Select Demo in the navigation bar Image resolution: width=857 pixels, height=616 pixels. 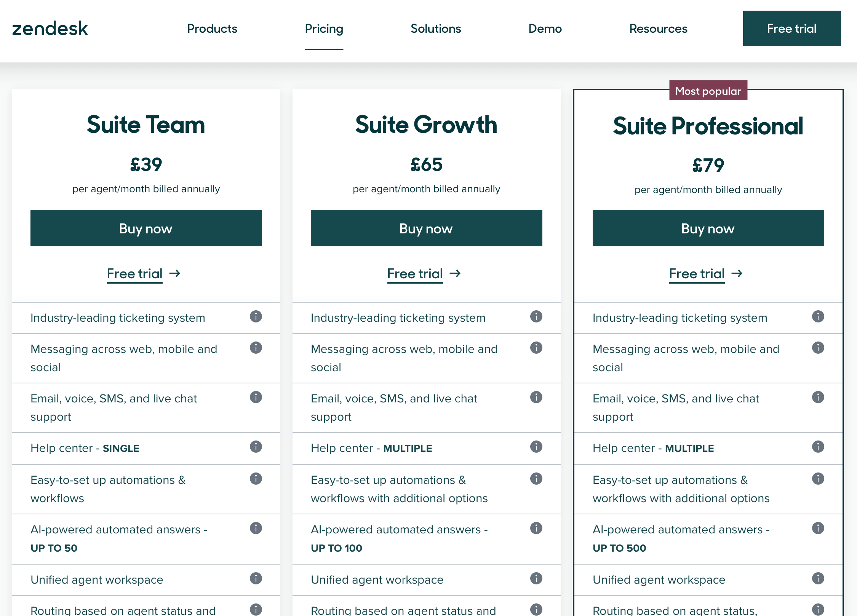545,29
